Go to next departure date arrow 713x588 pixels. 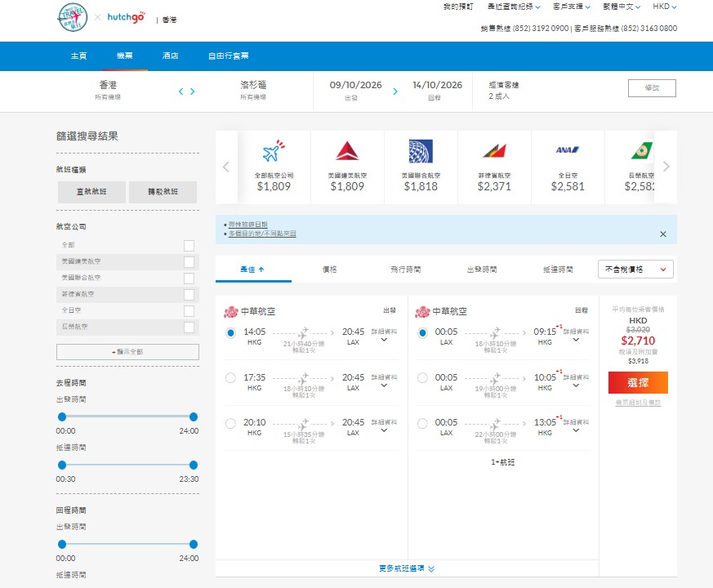tap(395, 91)
